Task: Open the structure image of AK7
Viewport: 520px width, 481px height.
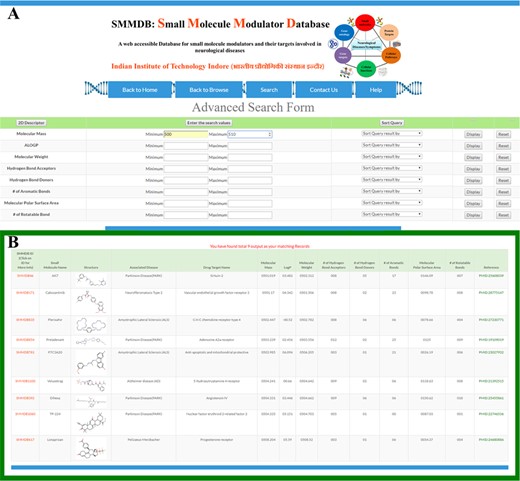Action: (x=91, y=280)
